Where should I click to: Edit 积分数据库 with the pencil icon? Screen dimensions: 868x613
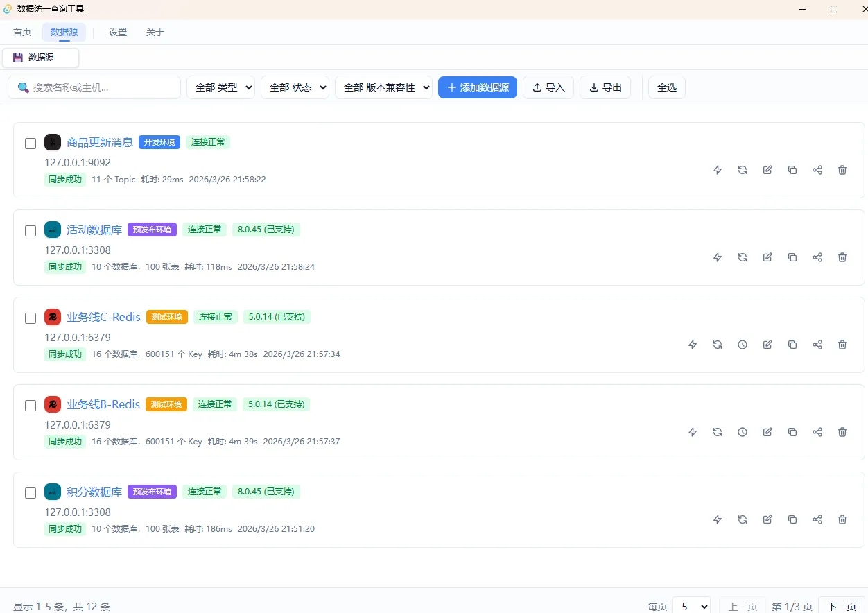[x=767, y=519]
